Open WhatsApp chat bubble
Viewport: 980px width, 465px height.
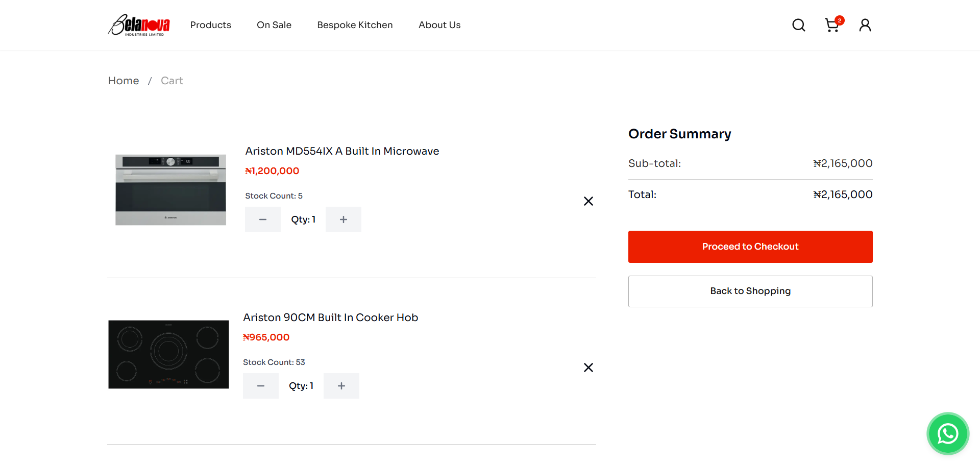click(948, 434)
